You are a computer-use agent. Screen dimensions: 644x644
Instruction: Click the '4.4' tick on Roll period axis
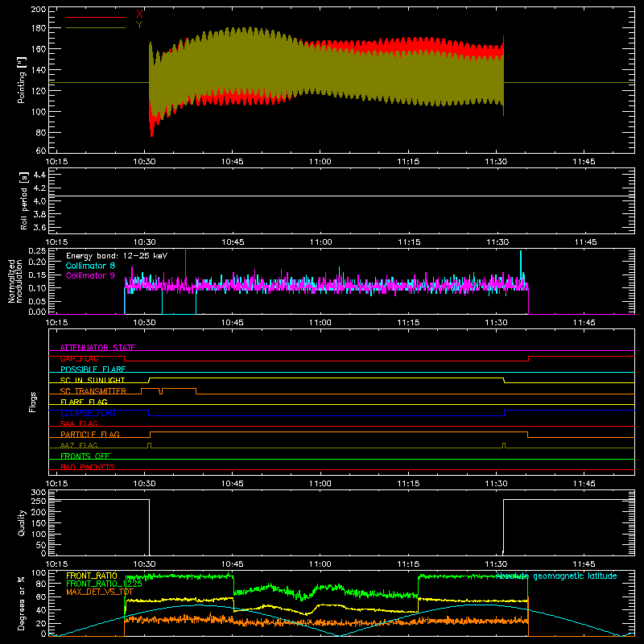39,175
